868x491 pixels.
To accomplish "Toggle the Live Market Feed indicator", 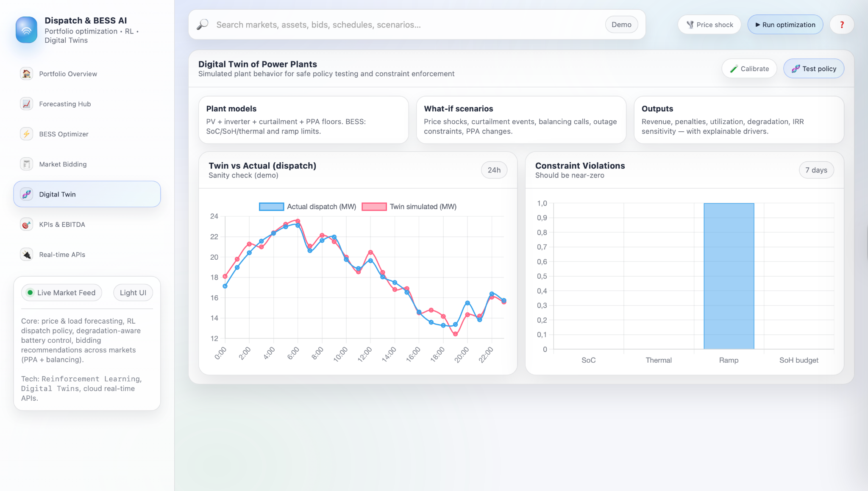I will [62, 293].
